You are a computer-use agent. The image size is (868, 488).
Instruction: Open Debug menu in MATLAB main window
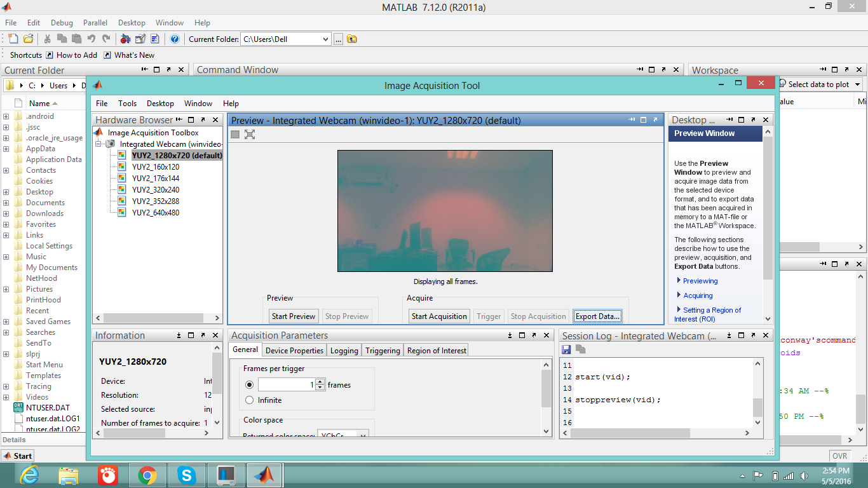62,23
